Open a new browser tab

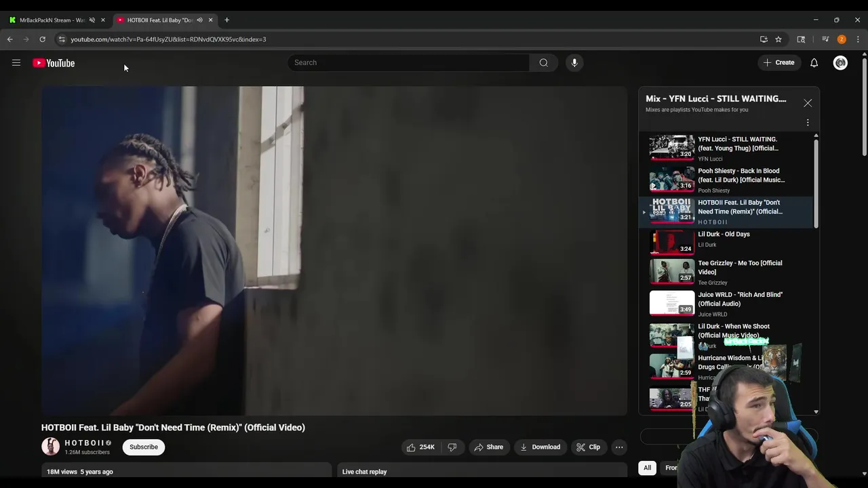(226, 20)
